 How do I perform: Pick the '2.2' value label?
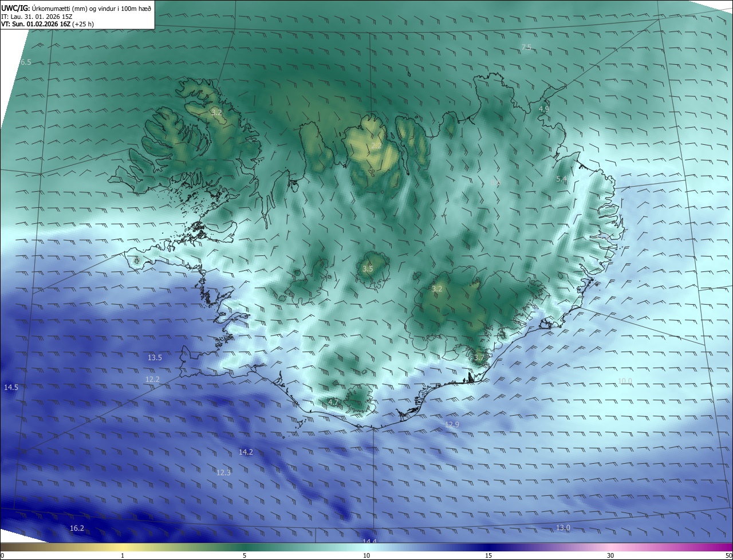[376, 146]
